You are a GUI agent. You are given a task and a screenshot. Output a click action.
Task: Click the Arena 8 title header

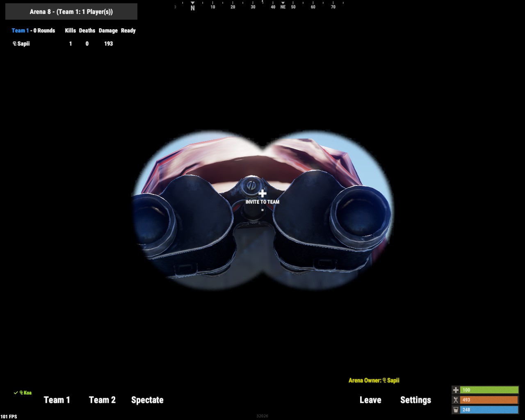(x=71, y=11)
